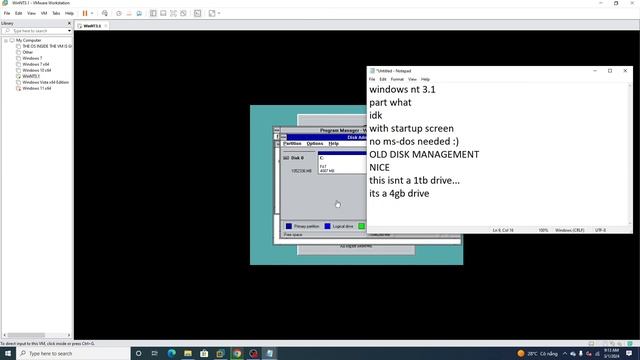Open Options menu in Disk Administrator
Viewport: 640px width, 360px height.
315,144
